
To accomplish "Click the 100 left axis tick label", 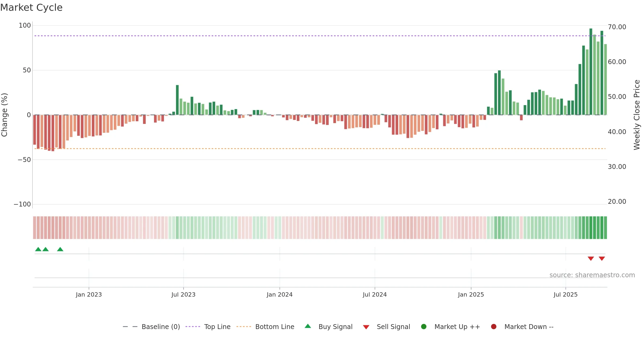I will coord(25,25).
